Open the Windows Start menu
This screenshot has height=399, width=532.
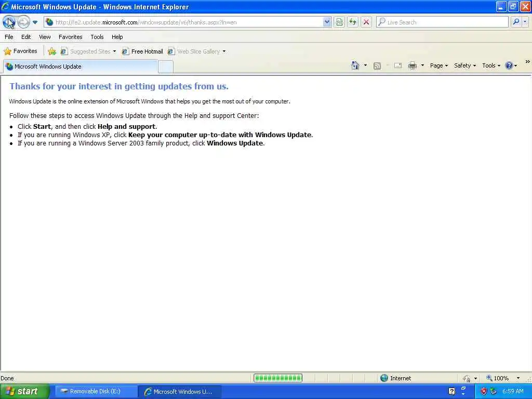tap(24, 392)
